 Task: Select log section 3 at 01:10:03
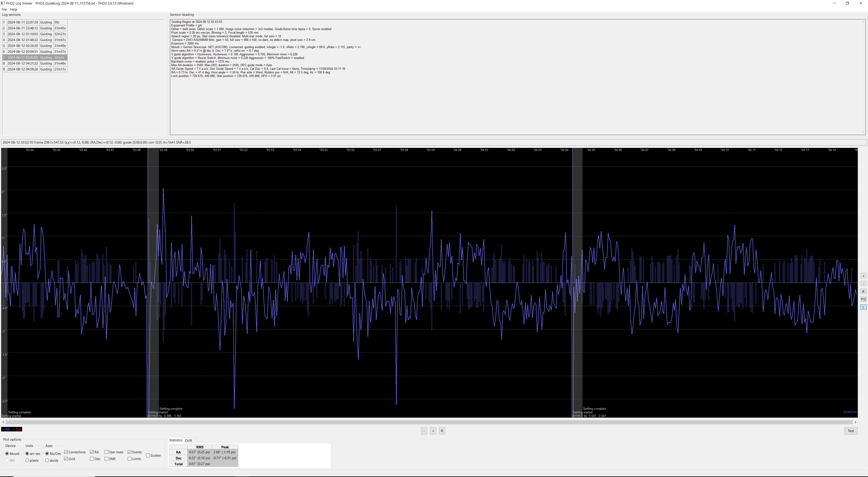(x=23, y=34)
